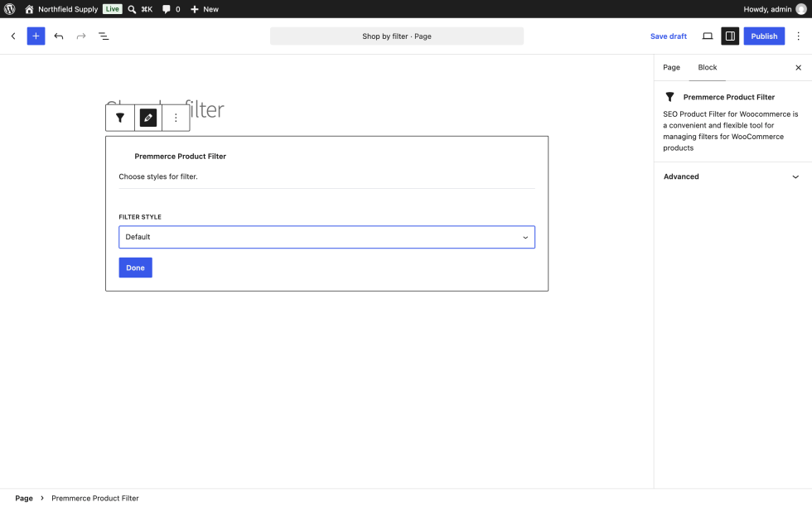Open the Filter Style dropdown

326,237
